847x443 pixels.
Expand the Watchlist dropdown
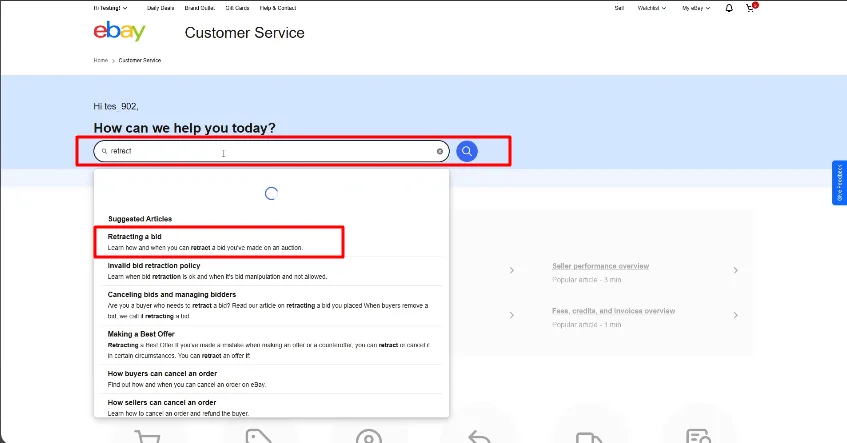[x=651, y=8]
